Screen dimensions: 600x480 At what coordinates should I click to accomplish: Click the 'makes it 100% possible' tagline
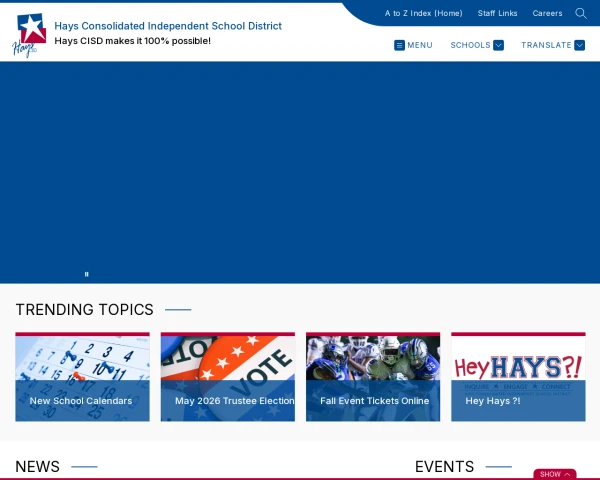(132, 41)
